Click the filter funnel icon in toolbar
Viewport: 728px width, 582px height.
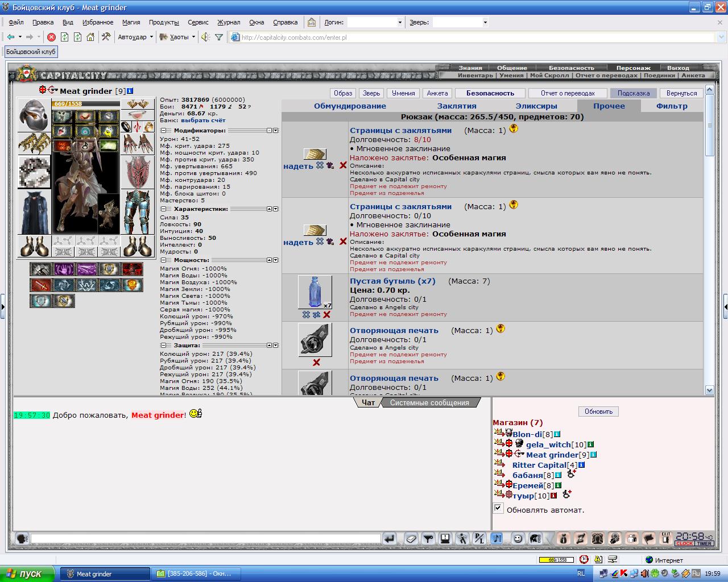click(x=219, y=37)
